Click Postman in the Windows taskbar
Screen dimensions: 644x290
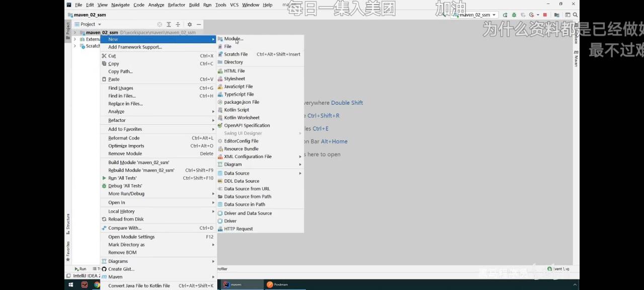pos(277,284)
